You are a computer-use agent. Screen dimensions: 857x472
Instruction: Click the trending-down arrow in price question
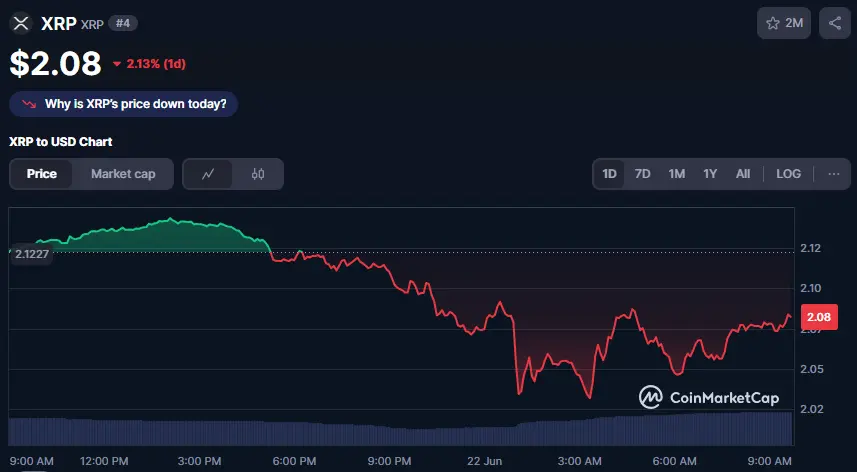[x=29, y=104]
